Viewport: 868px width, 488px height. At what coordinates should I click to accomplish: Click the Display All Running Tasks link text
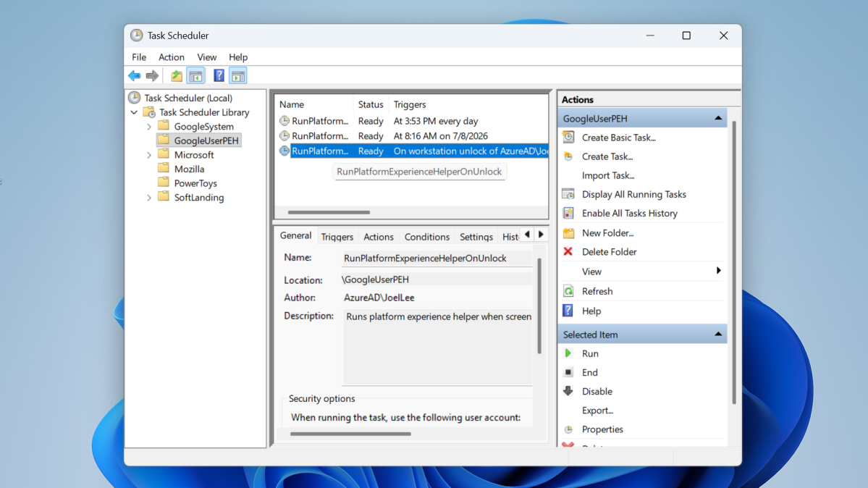click(634, 195)
